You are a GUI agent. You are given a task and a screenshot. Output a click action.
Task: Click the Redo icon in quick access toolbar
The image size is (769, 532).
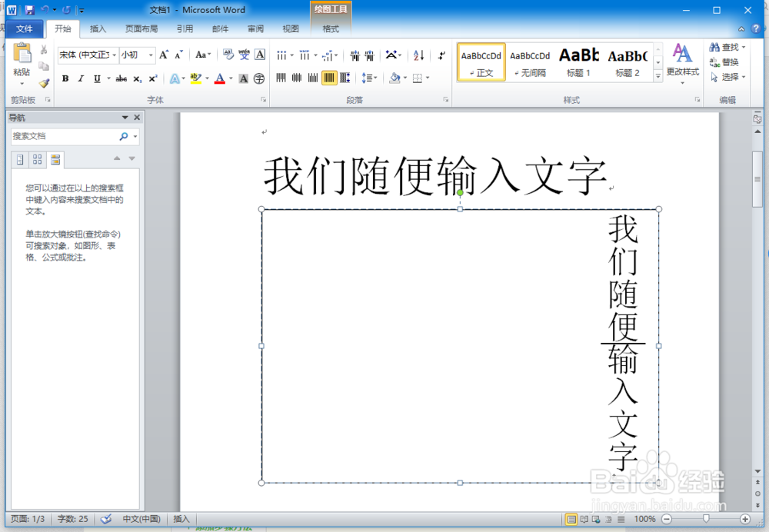click(66, 10)
